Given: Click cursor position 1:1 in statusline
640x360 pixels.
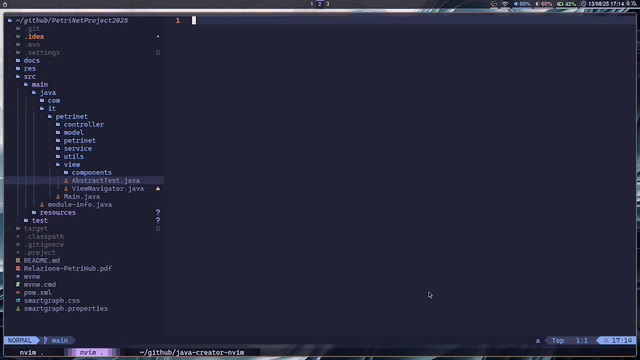Looking at the screenshot, I should click(582, 340).
